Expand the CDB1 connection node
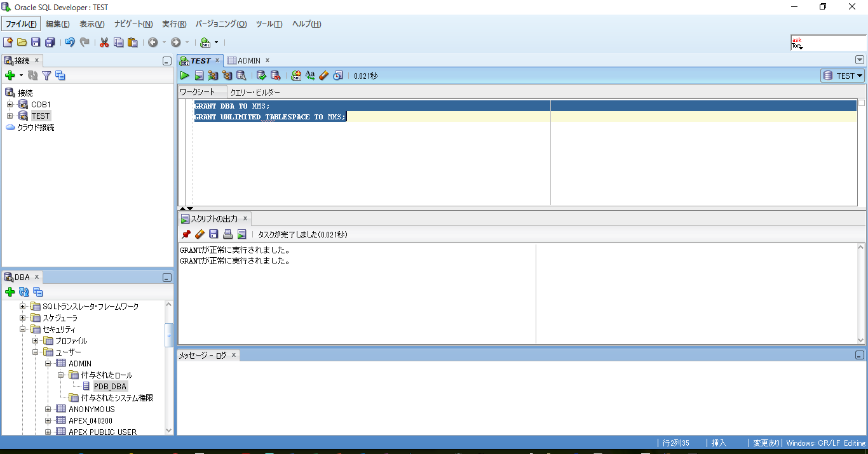 [x=10, y=104]
